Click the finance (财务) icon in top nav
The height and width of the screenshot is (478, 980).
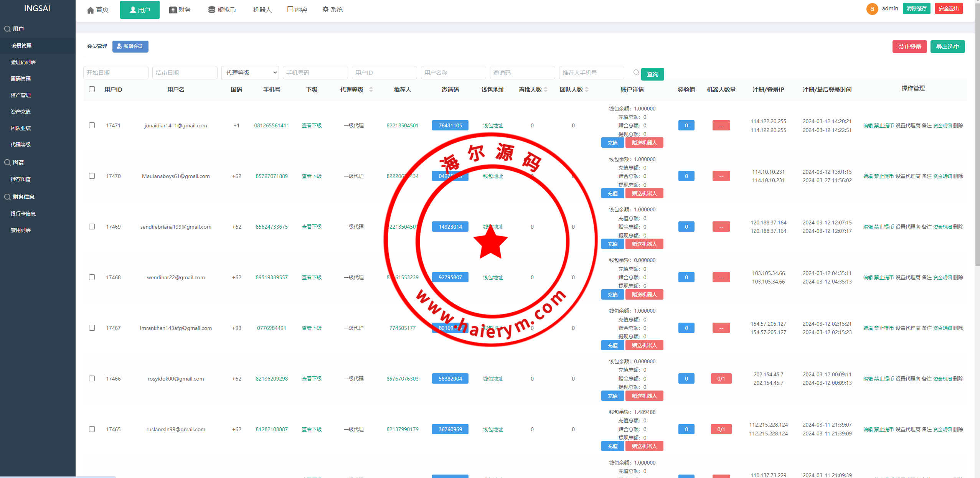pos(173,10)
